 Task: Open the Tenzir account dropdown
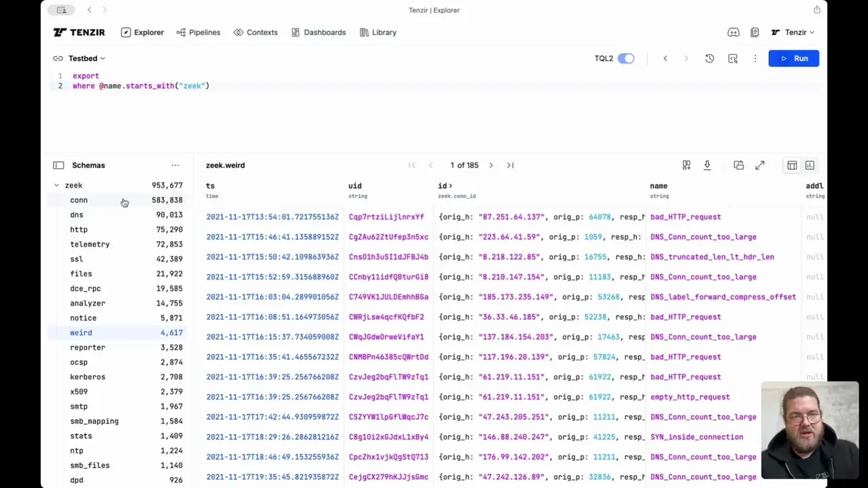pyautogui.click(x=793, y=32)
